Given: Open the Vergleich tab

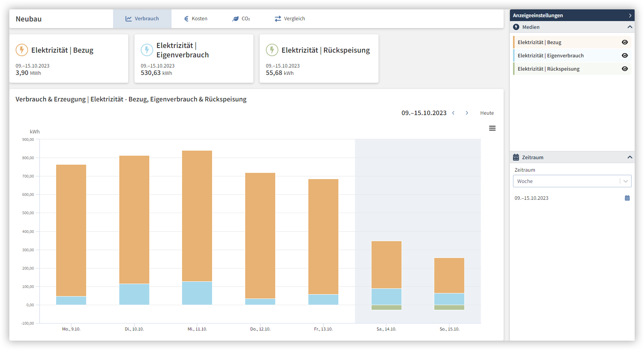Looking at the screenshot, I should [290, 19].
